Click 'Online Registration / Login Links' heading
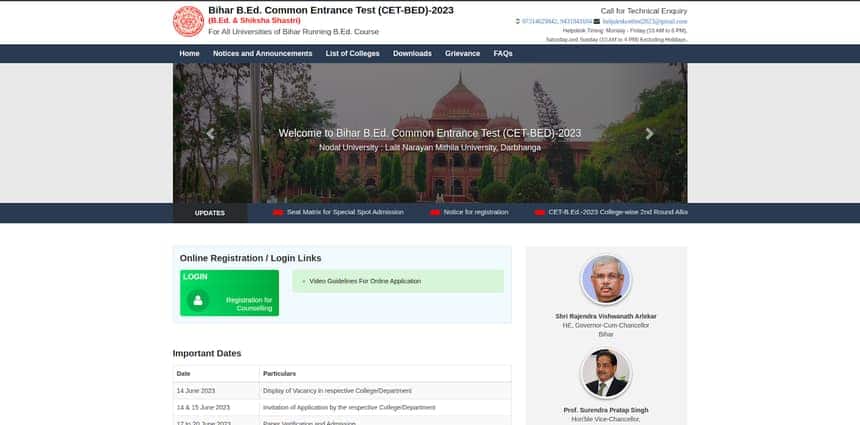 251,258
